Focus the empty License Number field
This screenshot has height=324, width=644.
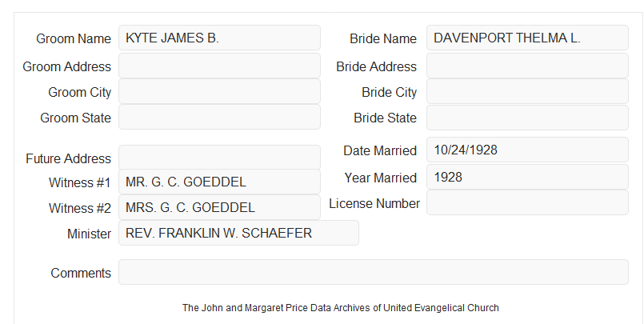point(527,202)
